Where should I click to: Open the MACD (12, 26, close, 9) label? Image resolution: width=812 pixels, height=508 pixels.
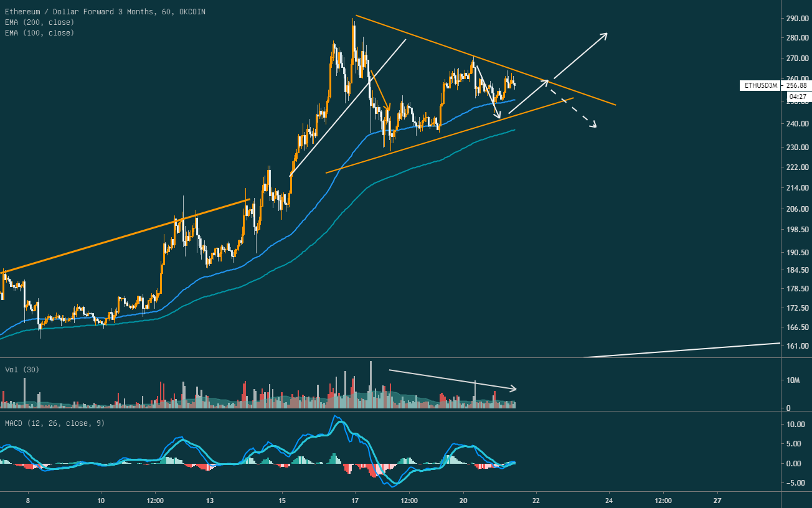click(55, 423)
